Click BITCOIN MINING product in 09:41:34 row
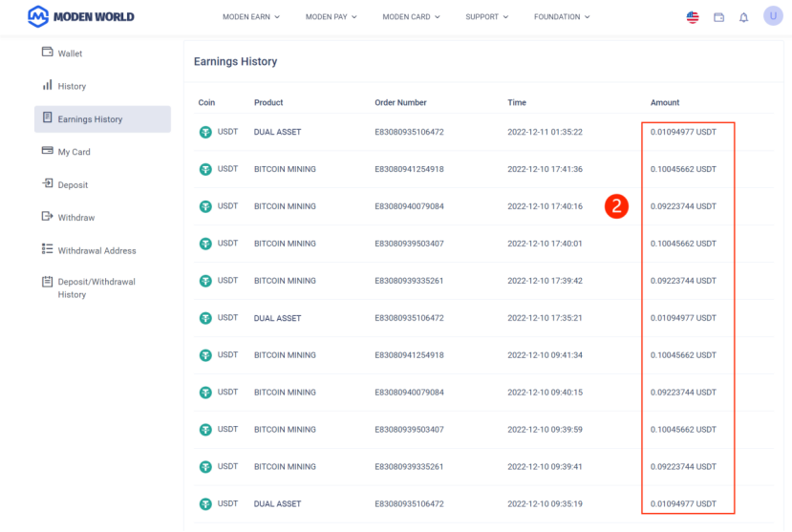The height and width of the screenshot is (532, 792). point(285,355)
